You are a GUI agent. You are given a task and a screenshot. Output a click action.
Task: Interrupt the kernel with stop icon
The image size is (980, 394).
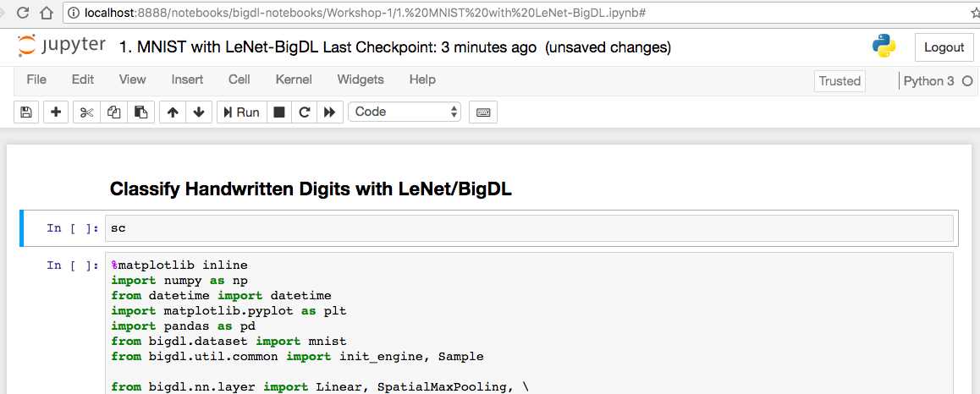point(279,112)
